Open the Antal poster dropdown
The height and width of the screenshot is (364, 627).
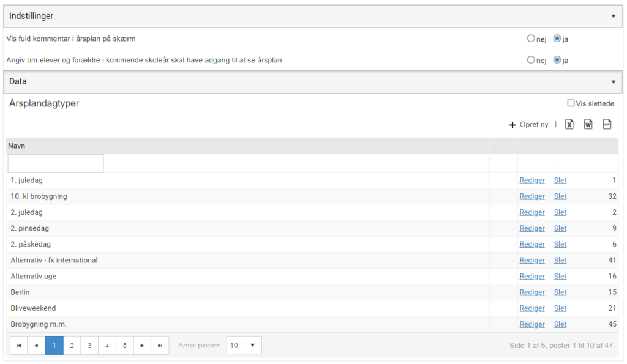[x=244, y=345]
